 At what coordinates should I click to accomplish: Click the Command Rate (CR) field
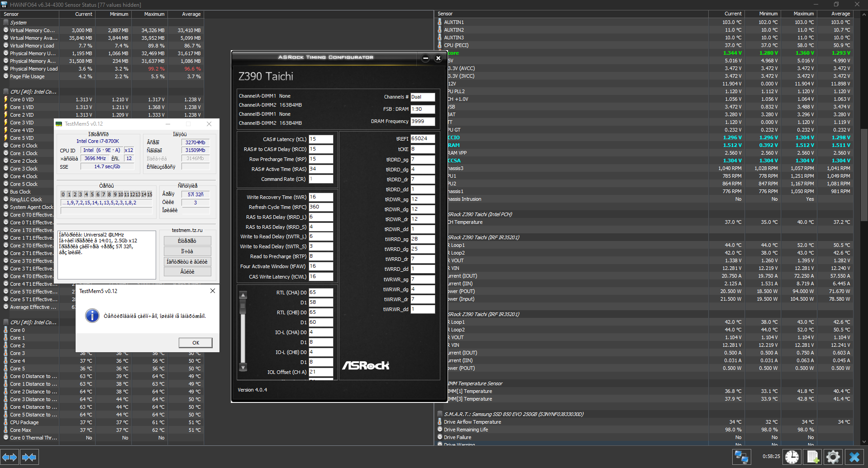(321, 179)
